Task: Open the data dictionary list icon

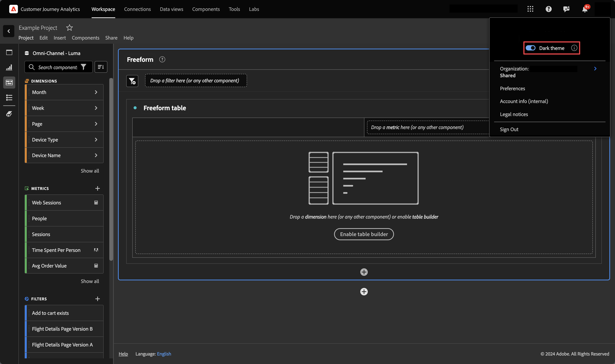Action: 9,98
